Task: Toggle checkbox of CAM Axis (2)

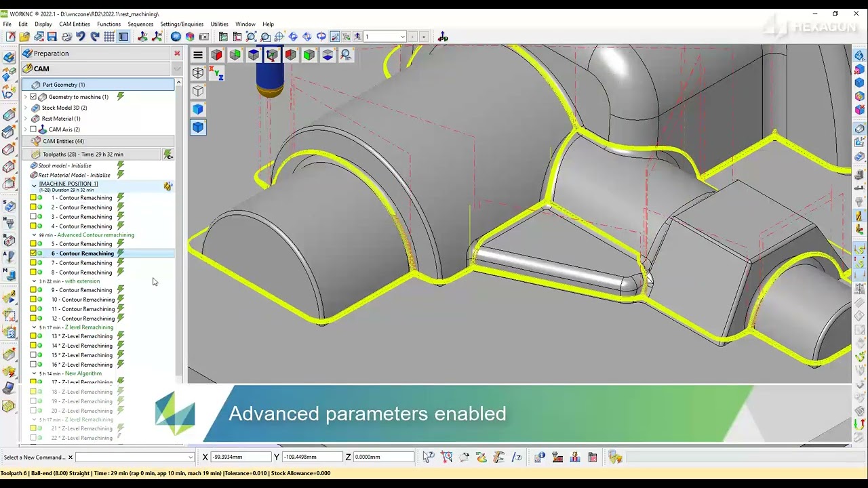Action: [33, 129]
